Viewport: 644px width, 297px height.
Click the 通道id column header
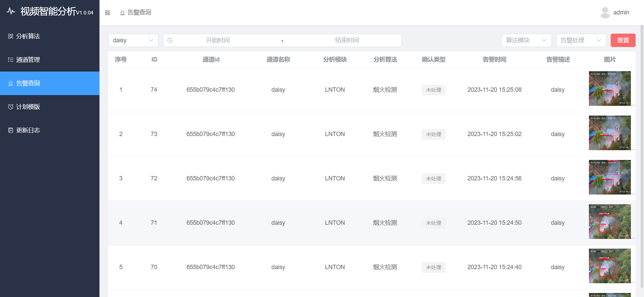(211, 59)
